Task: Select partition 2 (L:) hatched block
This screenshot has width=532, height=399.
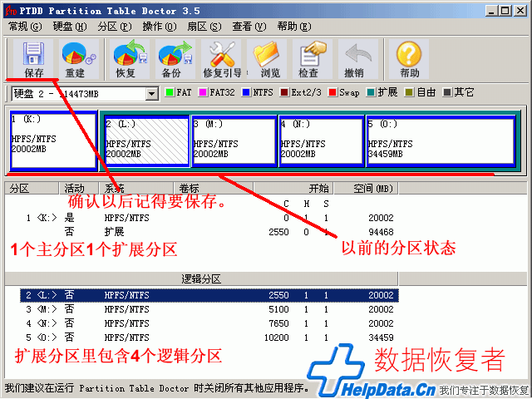Action: point(147,140)
